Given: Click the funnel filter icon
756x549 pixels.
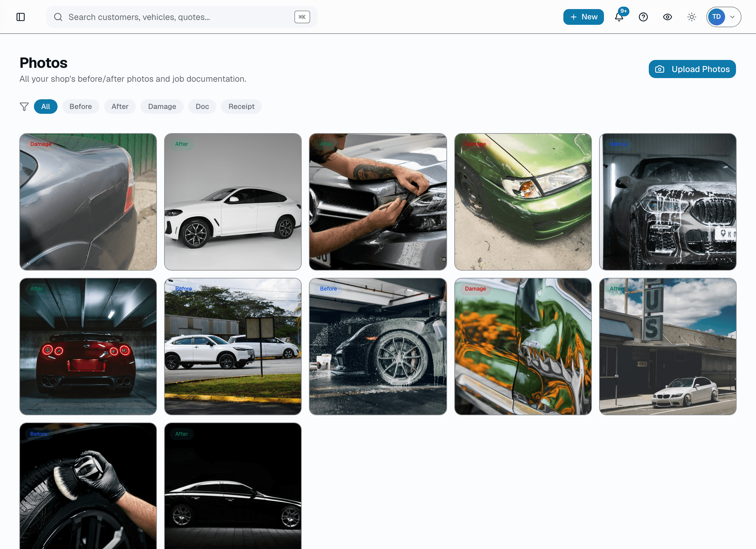Looking at the screenshot, I should pyautogui.click(x=24, y=107).
